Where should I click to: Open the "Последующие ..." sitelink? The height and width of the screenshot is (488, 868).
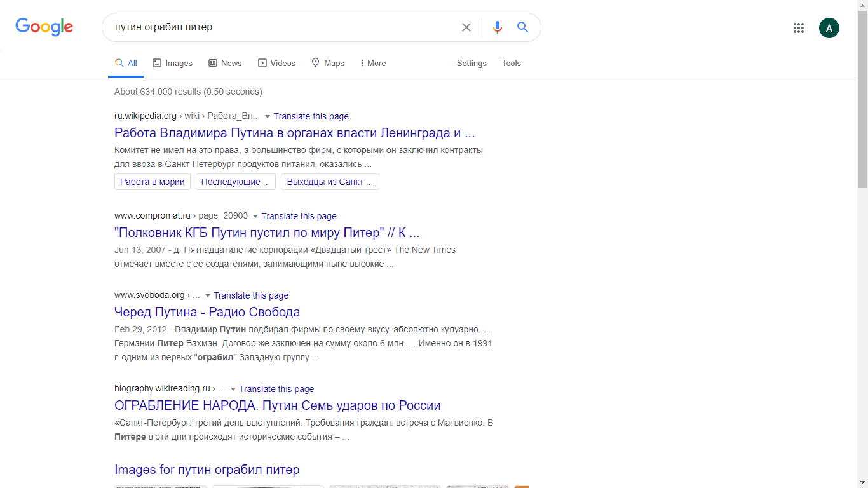coord(236,182)
